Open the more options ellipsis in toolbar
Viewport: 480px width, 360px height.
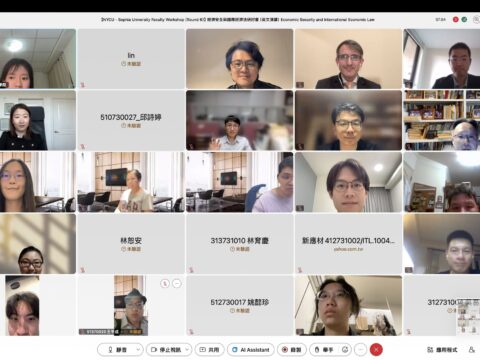tap(360, 350)
